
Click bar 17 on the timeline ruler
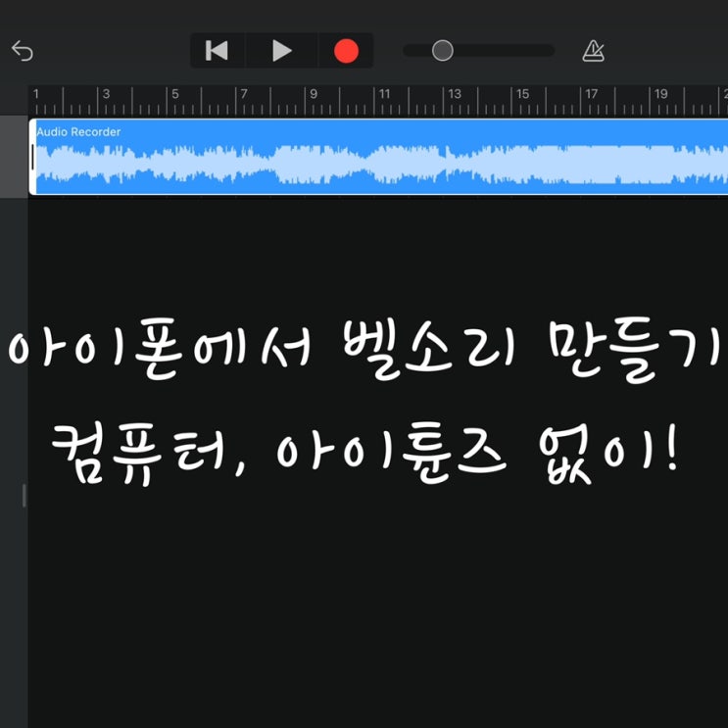point(591,94)
